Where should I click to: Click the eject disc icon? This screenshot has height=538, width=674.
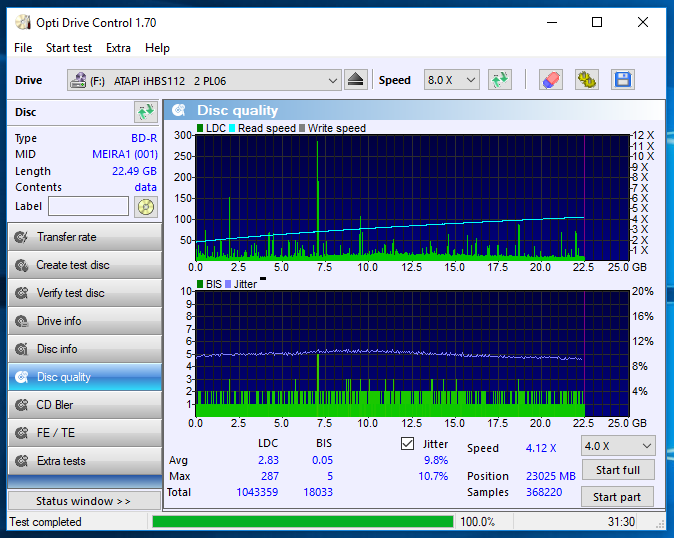[x=355, y=80]
